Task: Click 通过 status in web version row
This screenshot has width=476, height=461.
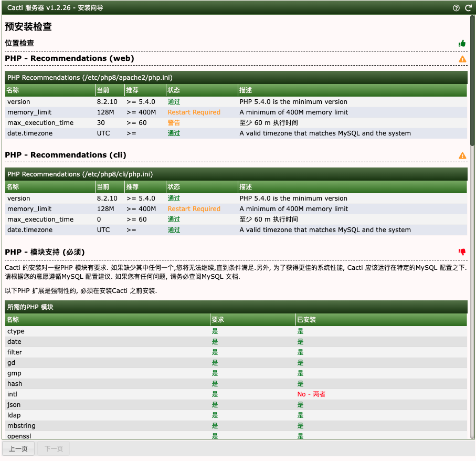Action: click(174, 102)
